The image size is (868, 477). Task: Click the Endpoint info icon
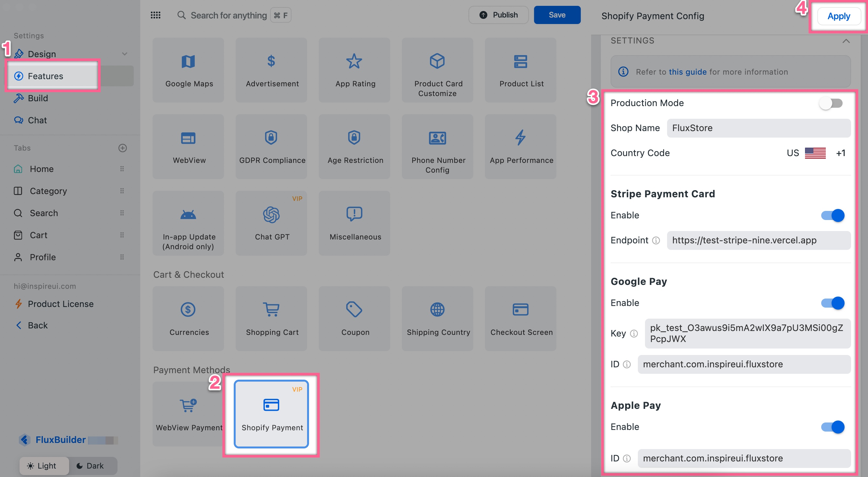(x=656, y=240)
